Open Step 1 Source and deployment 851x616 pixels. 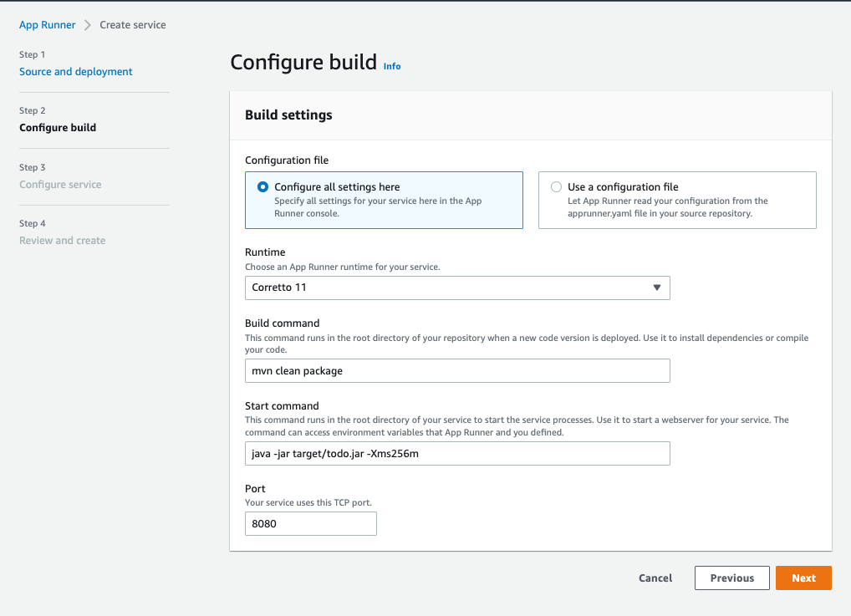point(76,72)
